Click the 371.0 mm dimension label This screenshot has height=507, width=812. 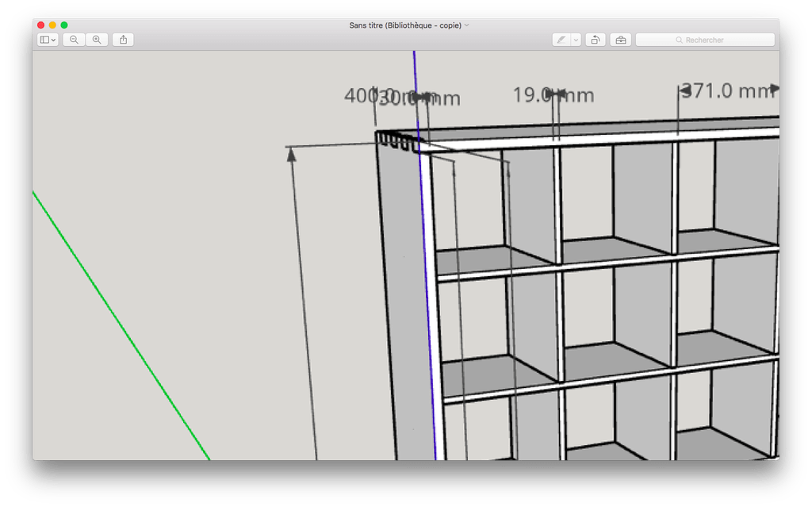tap(730, 90)
